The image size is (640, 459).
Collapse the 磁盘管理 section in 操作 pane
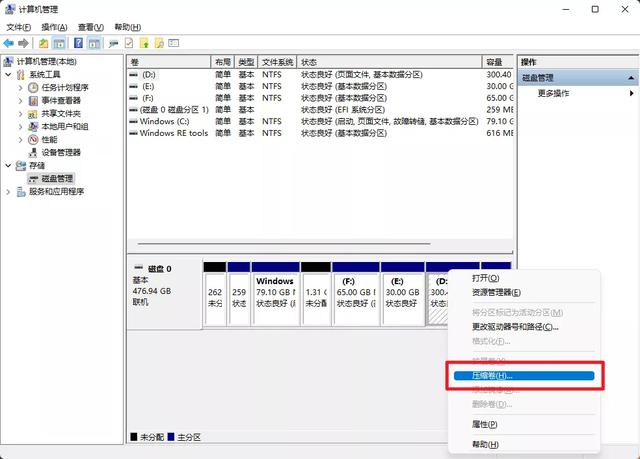631,78
